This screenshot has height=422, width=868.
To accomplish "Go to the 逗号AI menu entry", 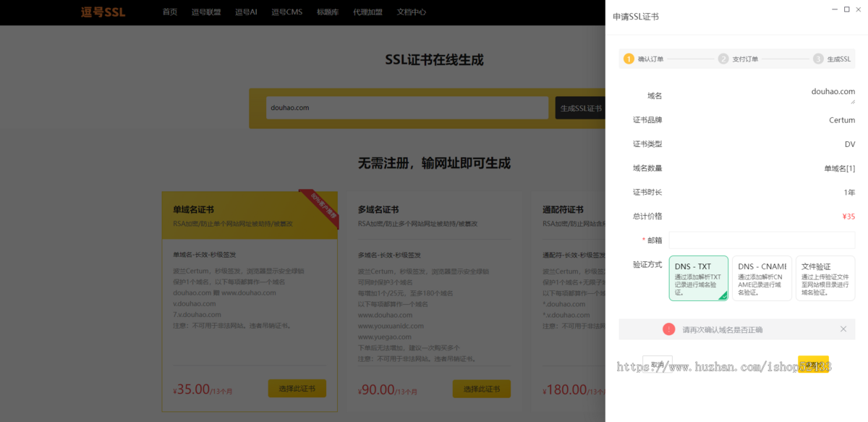I will tap(246, 12).
